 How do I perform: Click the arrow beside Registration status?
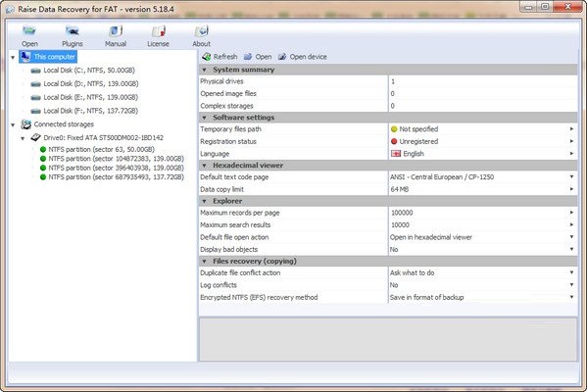coord(571,141)
